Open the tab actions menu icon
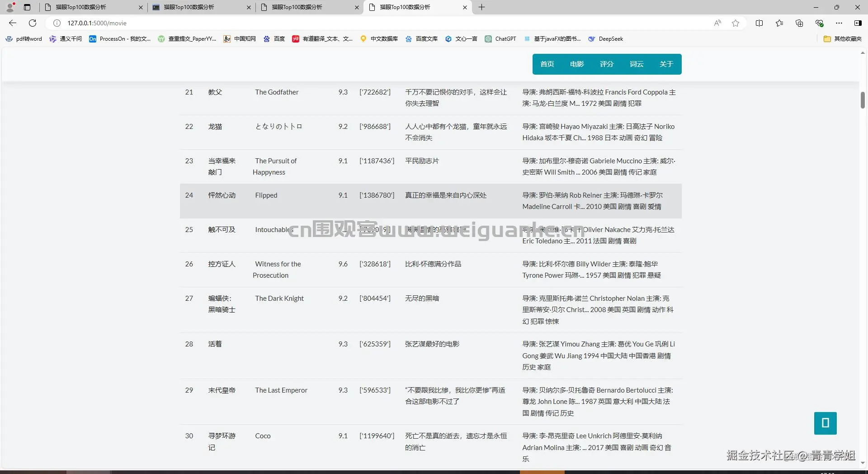Viewport: 868px width, 474px height. point(27,7)
